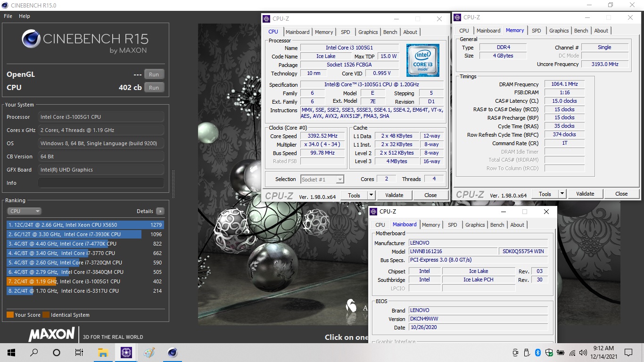The image size is (644, 362).
Task: Open About tab in CPU-Z Memory window
Action: click(x=601, y=31)
